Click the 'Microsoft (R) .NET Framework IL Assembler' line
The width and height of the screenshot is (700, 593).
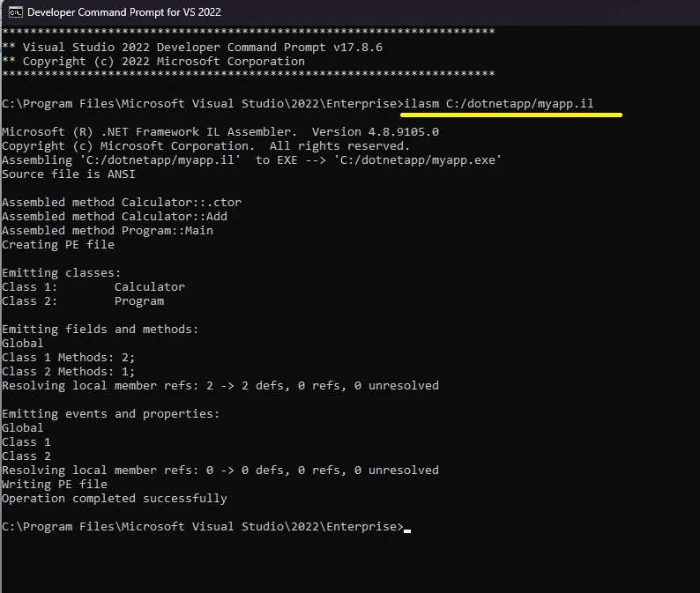coord(220,131)
